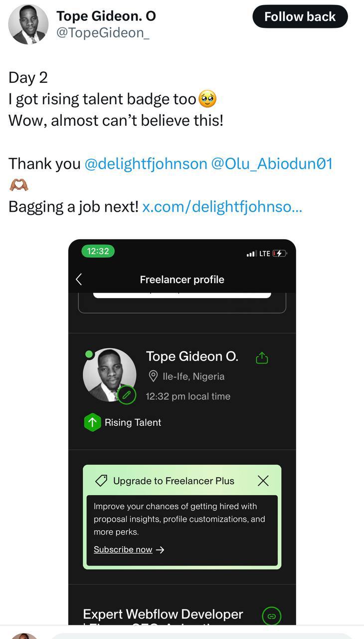Click the @TopeGideon_ handle
This screenshot has height=639, width=364.
click(x=103, y=33)
